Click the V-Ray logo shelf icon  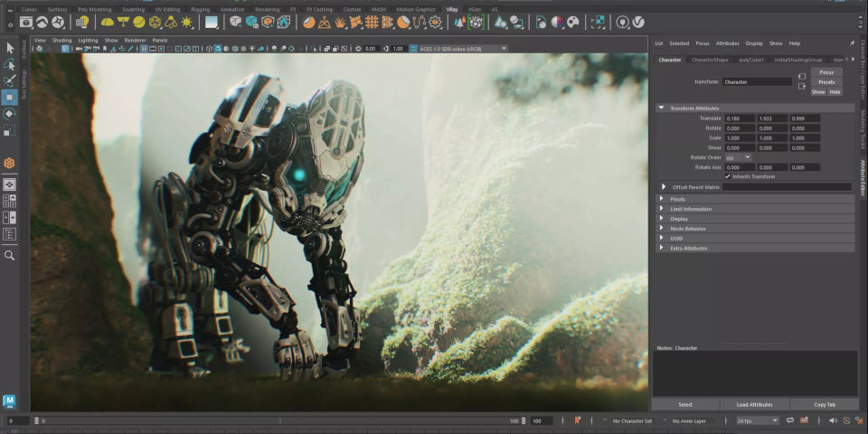point(638,22)
